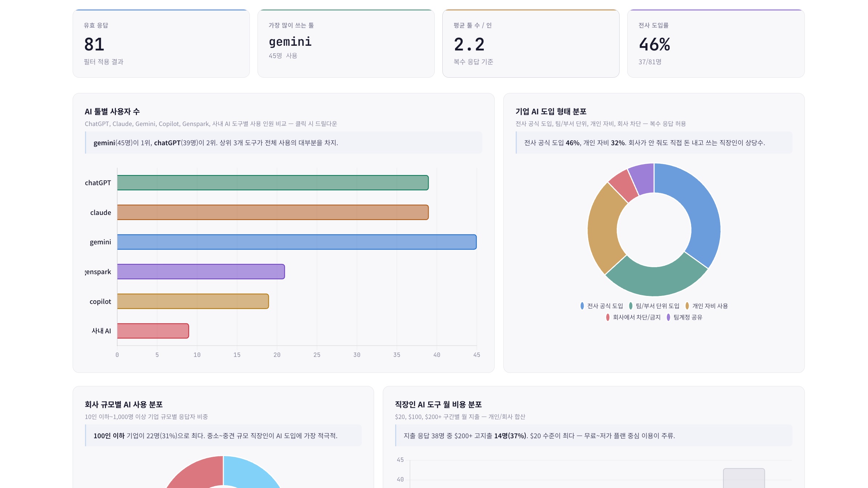Image resolution: width=868 pixels, height=488 pixels.
Task: Click the 전사 공식 도입 46% insight note
Action: pyautogui.click(x=654, y=143)
